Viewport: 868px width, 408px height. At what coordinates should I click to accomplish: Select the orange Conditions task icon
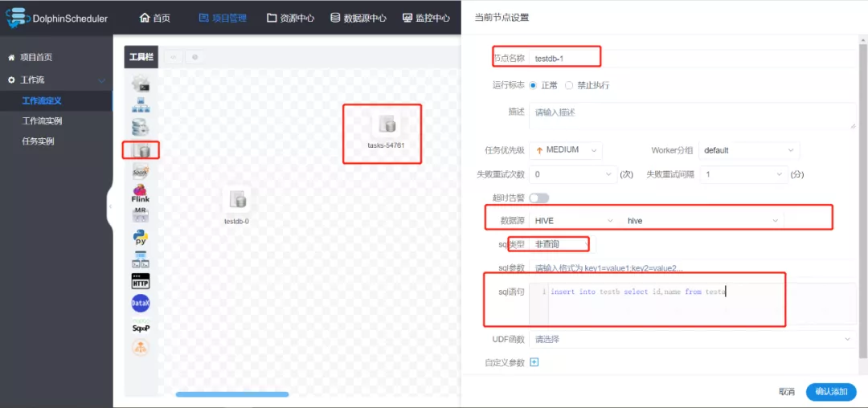(141, 347)
